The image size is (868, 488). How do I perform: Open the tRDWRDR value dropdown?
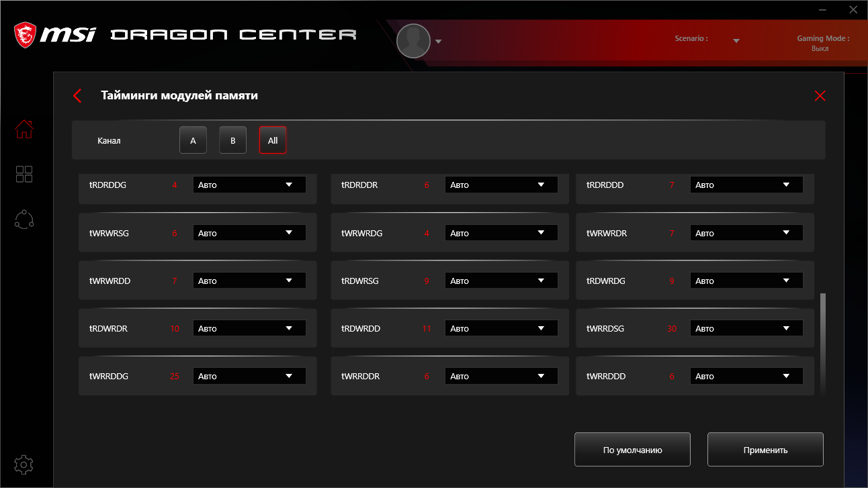[249, 328]
